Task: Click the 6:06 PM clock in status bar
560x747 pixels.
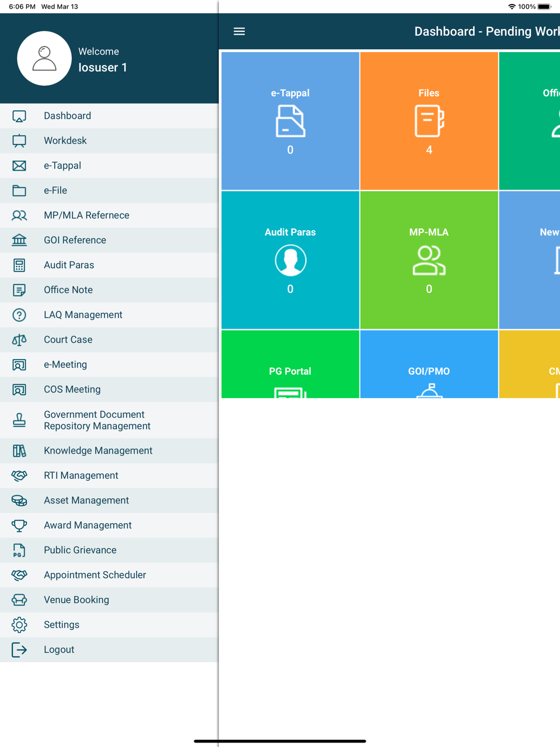Action: 22,7
